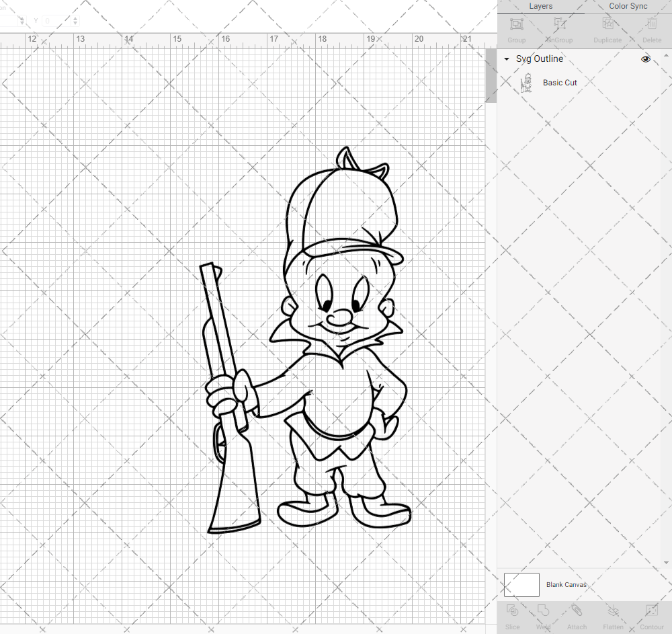This screenshot has height=634, width=672.
Task: Collapse the Svg Outline layer group
Action: [x=507, y=59]
